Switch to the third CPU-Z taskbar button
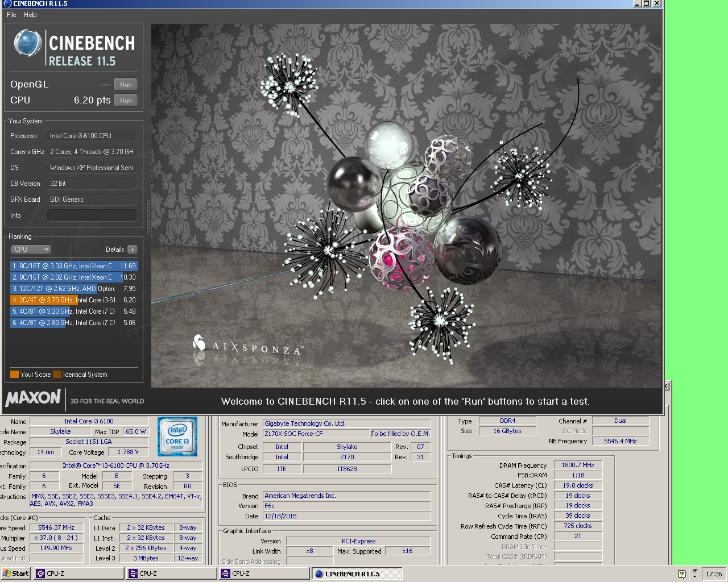Viewport: 728px width, 582px height. (x=265, y=574)
